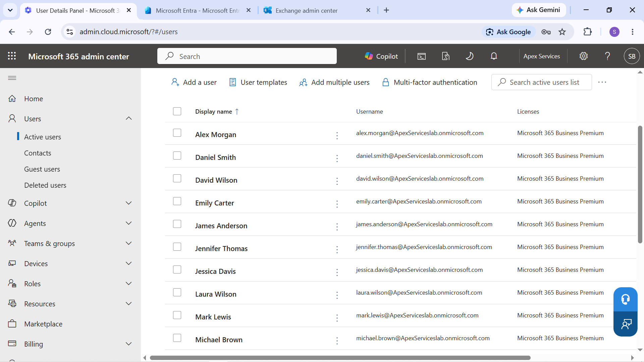Bookmark this page with star icon

click(562, 32)
